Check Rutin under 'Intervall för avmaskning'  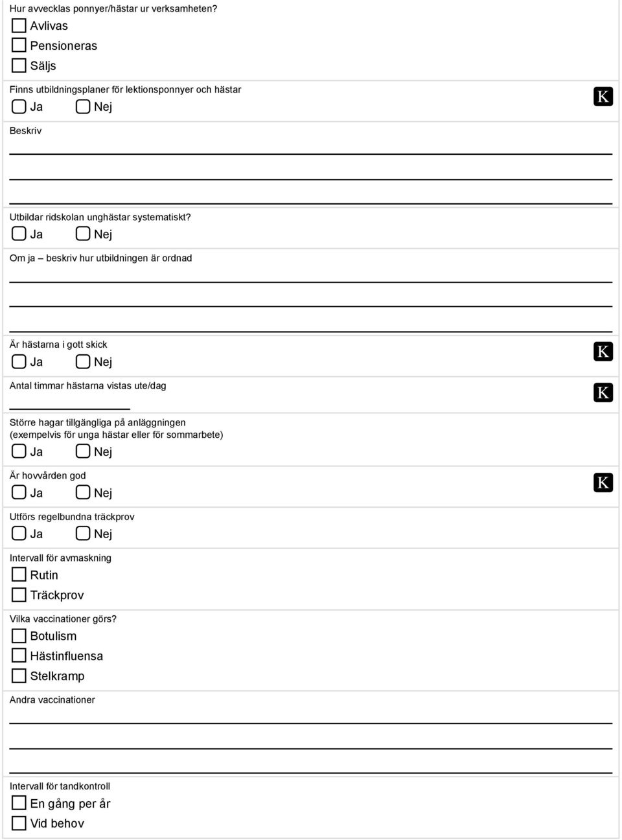[19, 574]
